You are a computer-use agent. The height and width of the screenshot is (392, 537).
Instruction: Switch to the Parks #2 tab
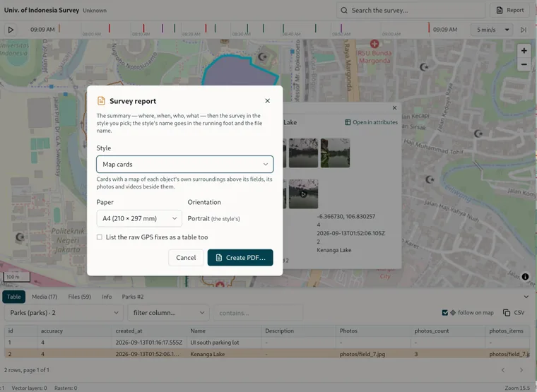pyautogui.click(x=133, y=297)
